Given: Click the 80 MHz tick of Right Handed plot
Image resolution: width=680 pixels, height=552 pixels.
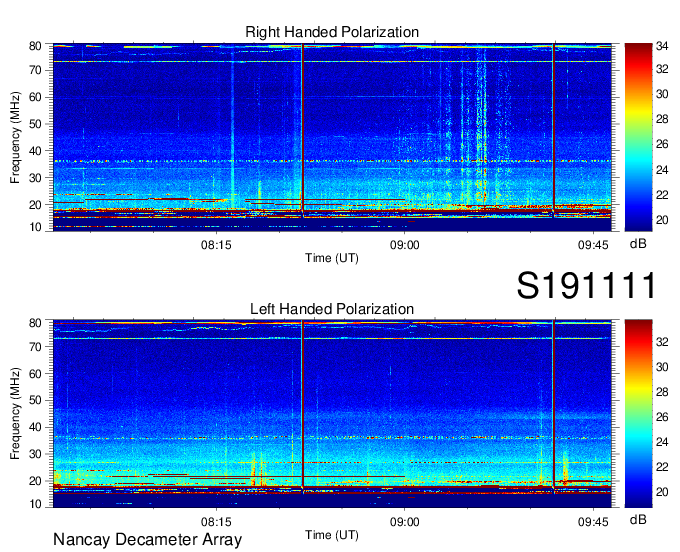Looking at the screenshot, I should pos(35,46).
